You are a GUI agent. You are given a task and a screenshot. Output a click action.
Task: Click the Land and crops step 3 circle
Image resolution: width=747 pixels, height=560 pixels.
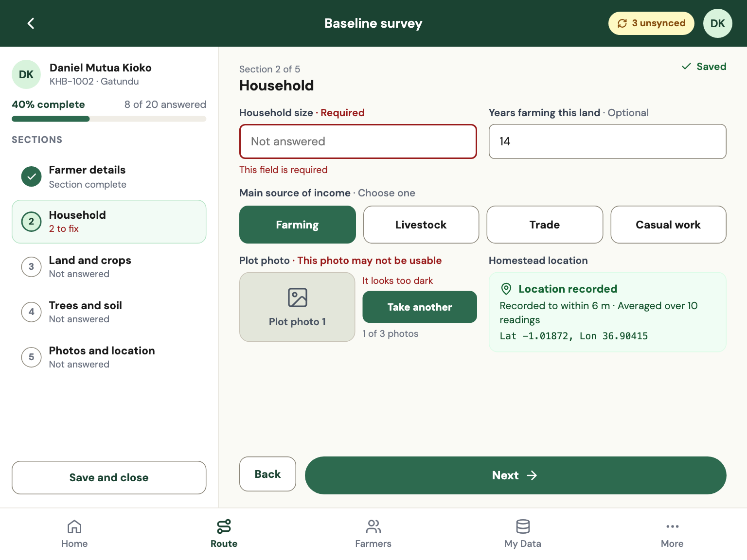click(31, 267)
